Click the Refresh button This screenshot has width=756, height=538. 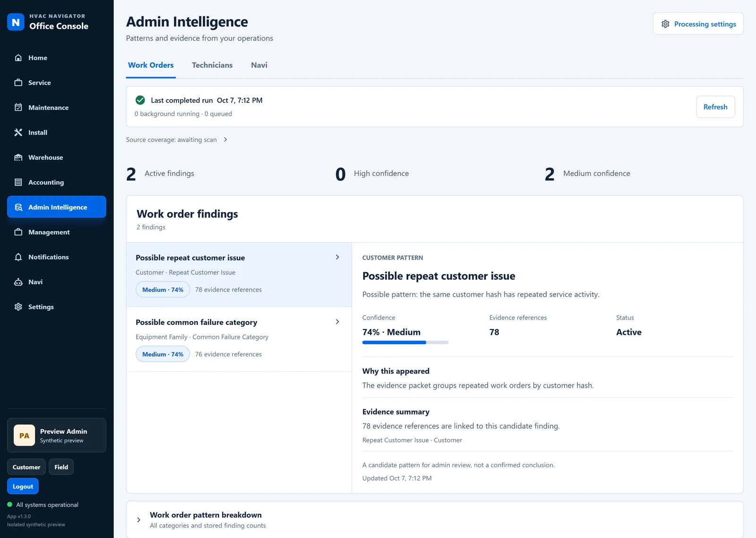point(715,107)
